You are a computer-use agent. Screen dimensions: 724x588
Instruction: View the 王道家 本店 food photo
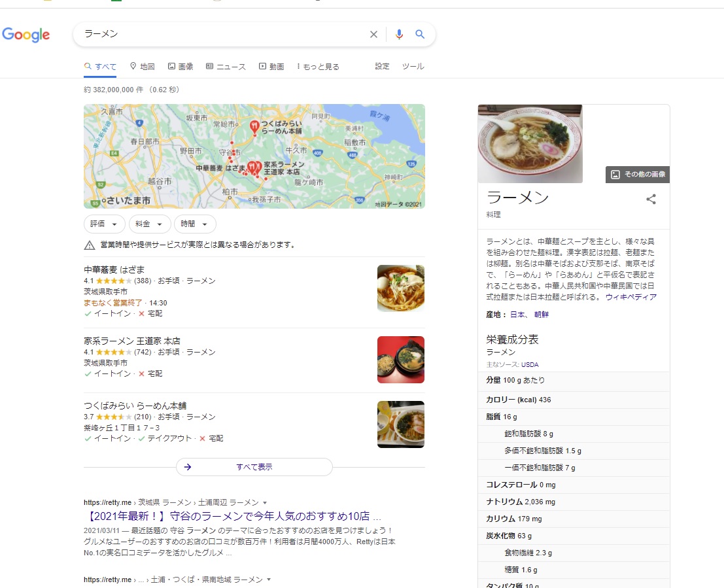401,360
